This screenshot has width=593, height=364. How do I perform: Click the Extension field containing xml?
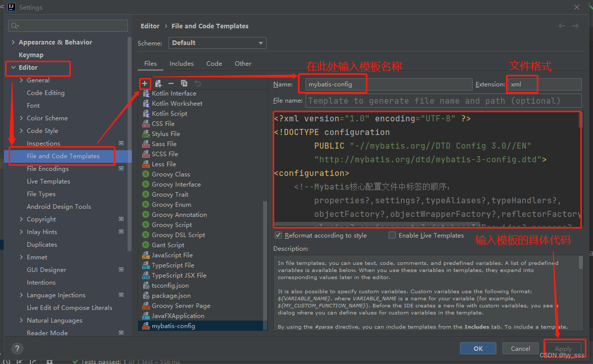[x=544, y=84]
